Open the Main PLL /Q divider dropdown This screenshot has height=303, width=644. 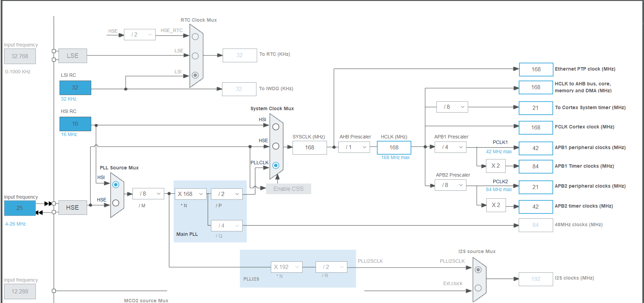pos(227,226)
